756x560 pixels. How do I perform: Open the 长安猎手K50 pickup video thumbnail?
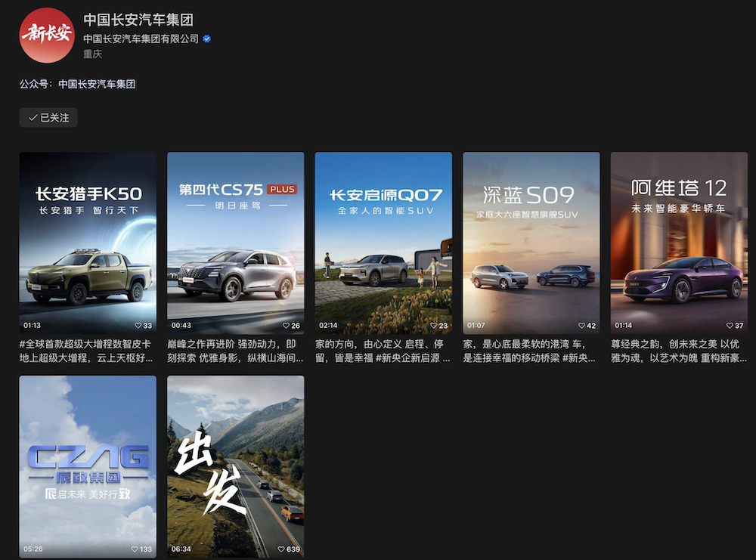coord(88,242)
